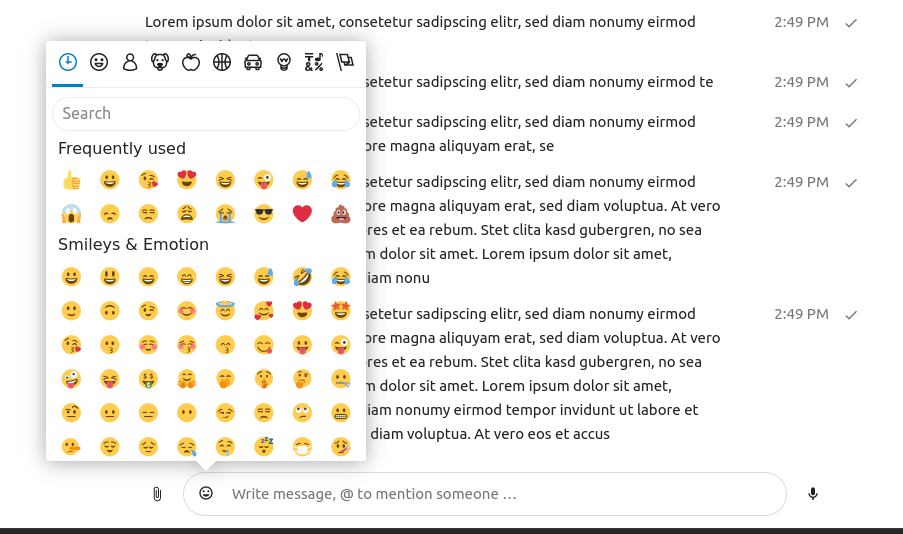Toggle the emoji picker smiley button
This screenshot has height=534, width=903.
coord(206,493)
